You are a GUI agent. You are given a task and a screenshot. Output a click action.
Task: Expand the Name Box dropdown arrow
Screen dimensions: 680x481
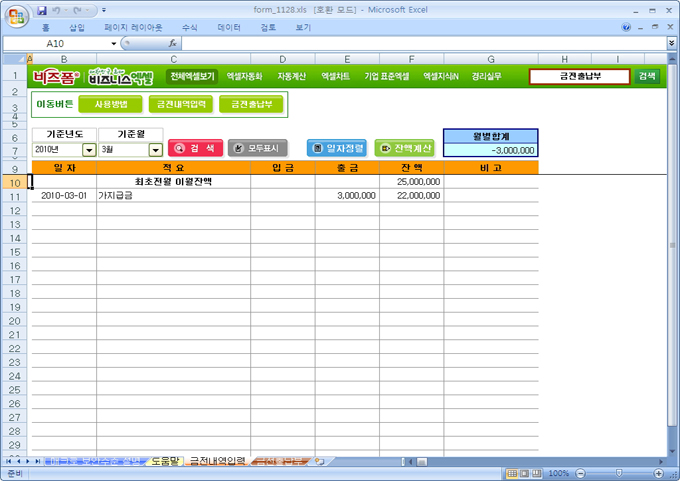(114, 43)
